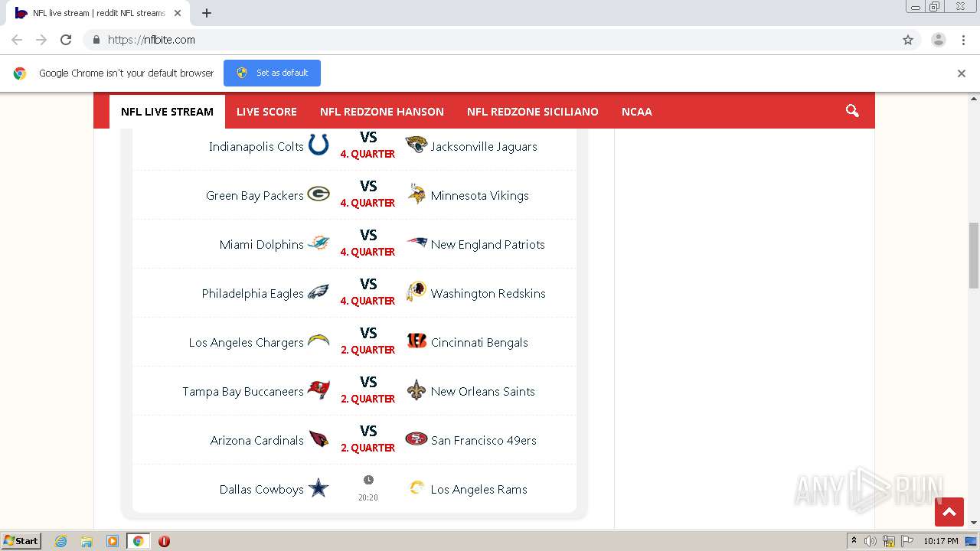Image resolution: width=980 pixels, height=551 pixels.
Task: Open NFL REDZONE HANSON menu item
Action: point(382,112)
